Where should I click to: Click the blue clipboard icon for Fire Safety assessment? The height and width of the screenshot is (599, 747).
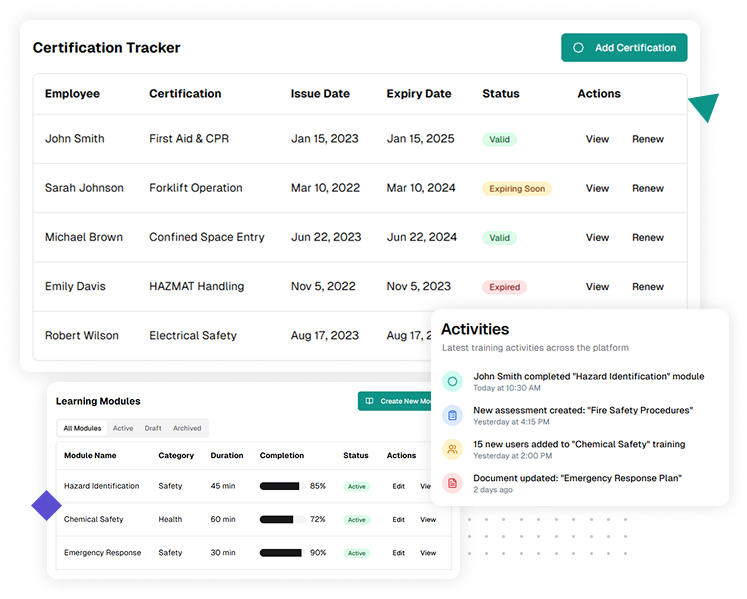453,416
